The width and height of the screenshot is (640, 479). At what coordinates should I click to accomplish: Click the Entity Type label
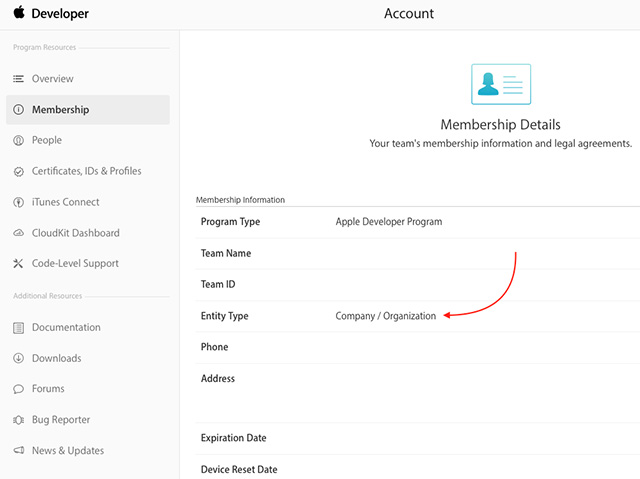pos(224,316)
